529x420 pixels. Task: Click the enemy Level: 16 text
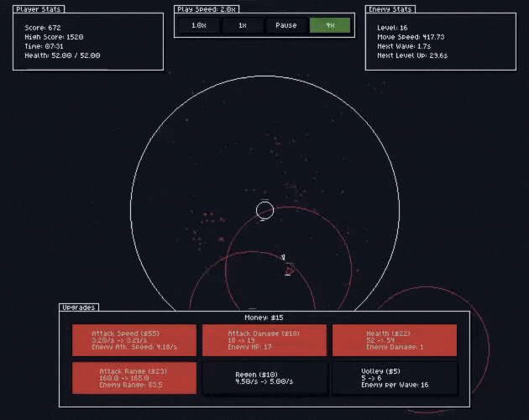pos(392,28)
